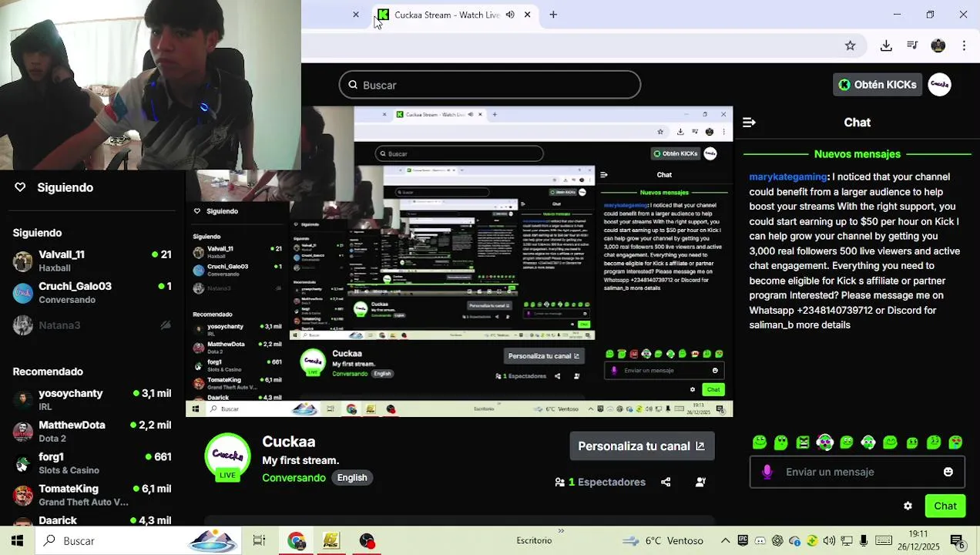Open the browser media controls icon
980x555 pixels.
[912, 45]
